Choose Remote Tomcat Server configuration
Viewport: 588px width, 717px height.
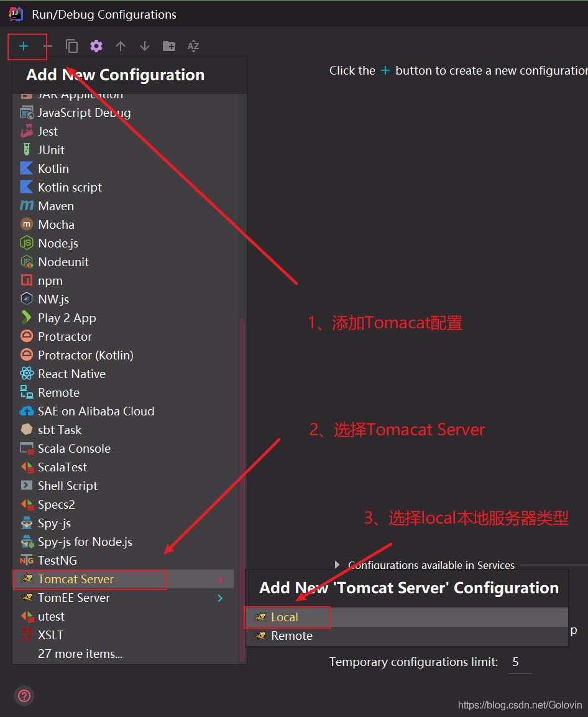pos(407,636)
